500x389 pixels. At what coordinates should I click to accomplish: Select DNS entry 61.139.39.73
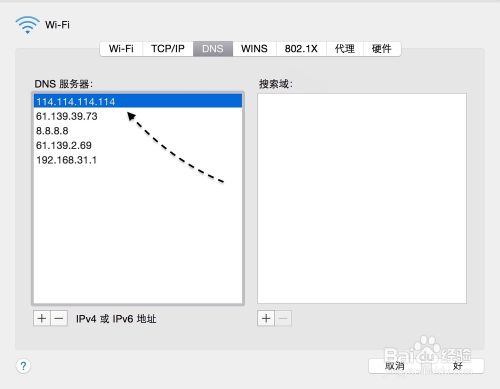[x=138, y=116]
